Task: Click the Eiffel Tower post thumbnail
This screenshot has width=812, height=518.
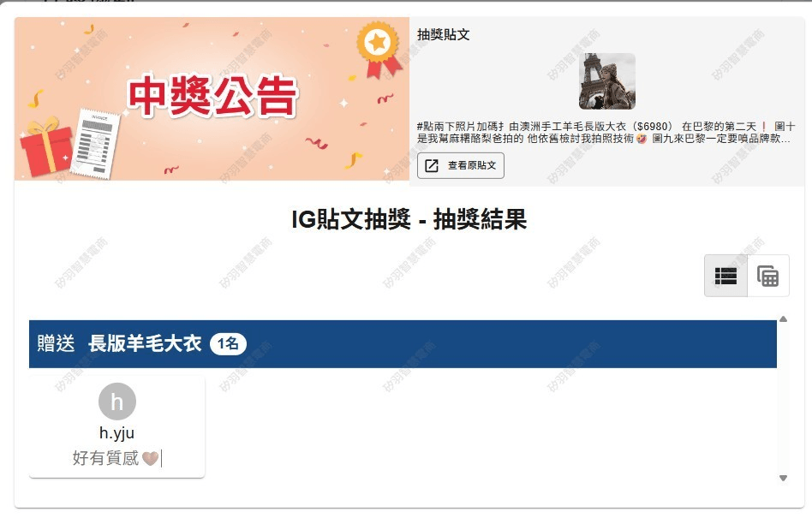Action: tap(607, 81)
